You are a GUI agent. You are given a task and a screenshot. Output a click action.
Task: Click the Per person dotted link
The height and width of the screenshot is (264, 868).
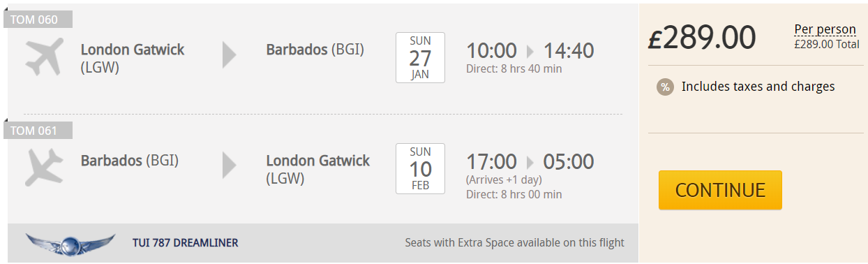[x=825, y=29]
